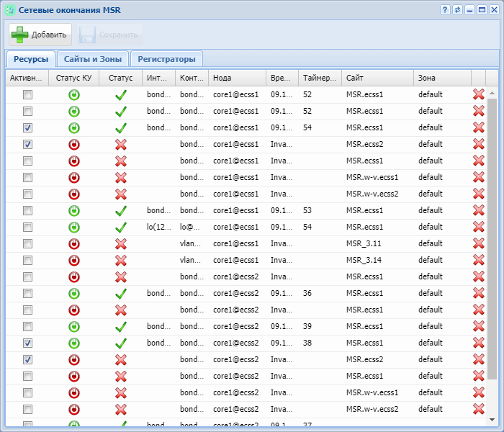Click the vertical scrollbar of the table
Screen dimensions: 504x432
pyautogui.click(x=492, y=238)
